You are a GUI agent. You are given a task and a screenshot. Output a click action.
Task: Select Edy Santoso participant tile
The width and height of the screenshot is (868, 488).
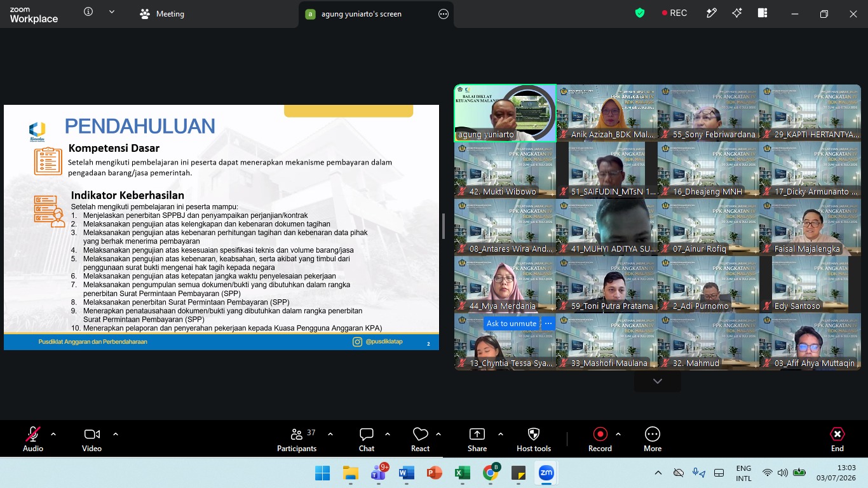click(x=810, y=284)
